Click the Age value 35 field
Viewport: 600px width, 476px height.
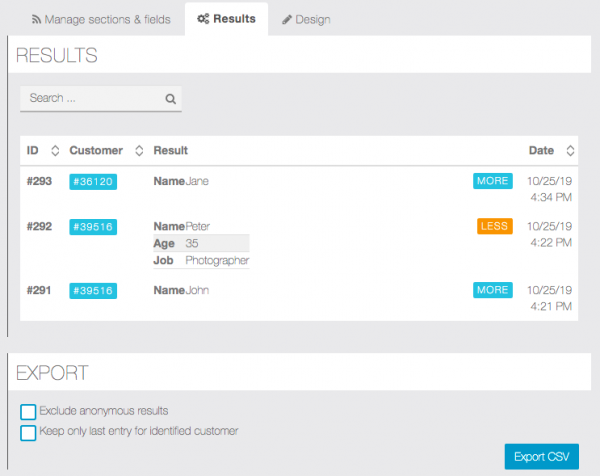coord(215,243)
